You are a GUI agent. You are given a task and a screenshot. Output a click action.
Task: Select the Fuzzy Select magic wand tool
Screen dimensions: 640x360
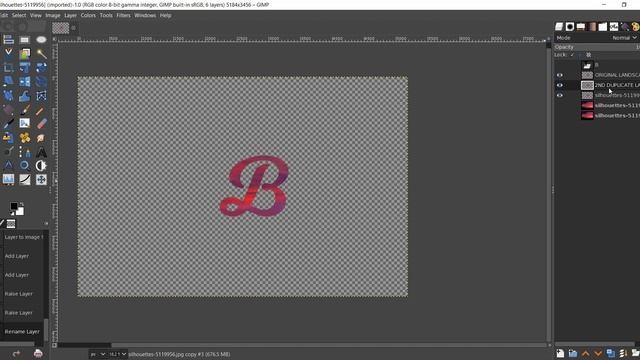(41, 53)
